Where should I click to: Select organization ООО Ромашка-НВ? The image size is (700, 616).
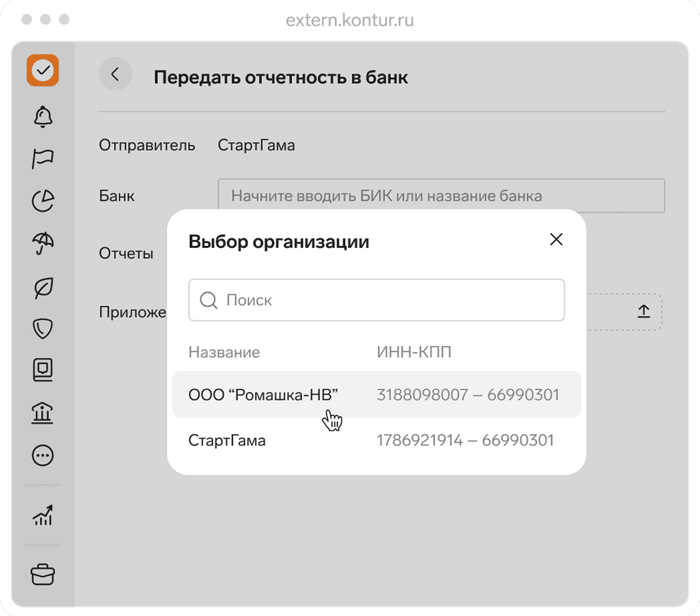tap(377, 395)
